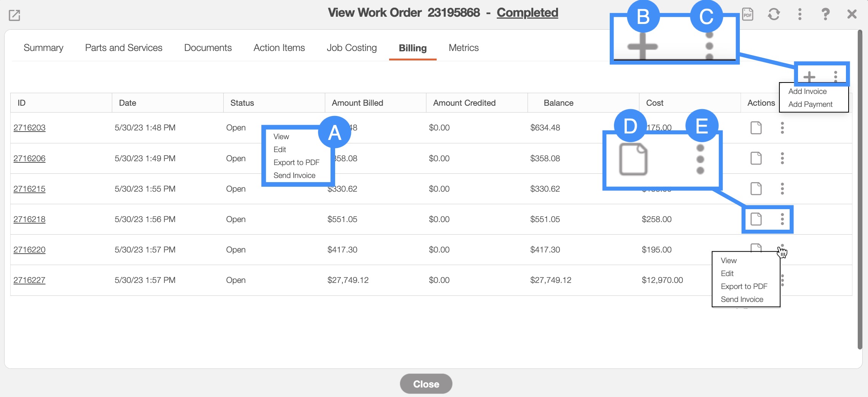The image size is (868, 397).
Task: Click the plus icon above Actions column
Action: point(809,76)
